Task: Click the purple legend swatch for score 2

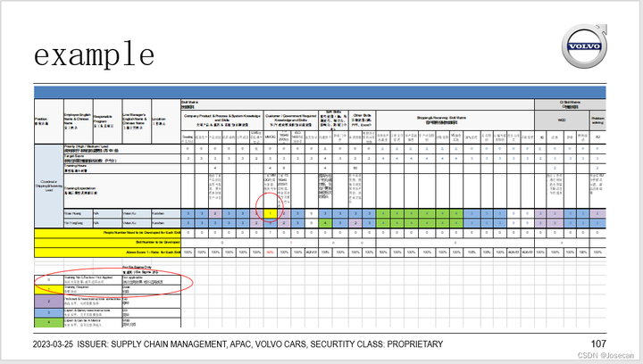Action: click(x=49, y=302)
